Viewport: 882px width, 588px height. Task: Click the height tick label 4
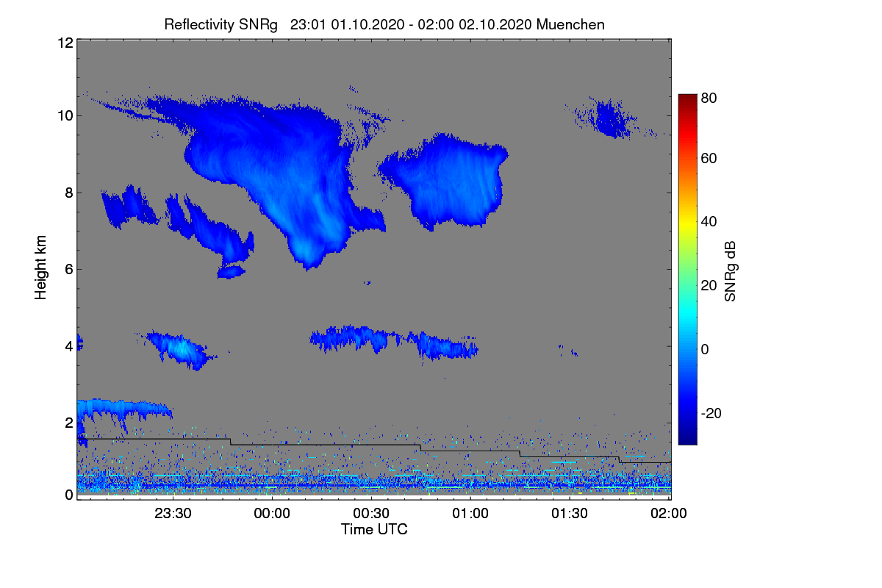coord(68,345)
